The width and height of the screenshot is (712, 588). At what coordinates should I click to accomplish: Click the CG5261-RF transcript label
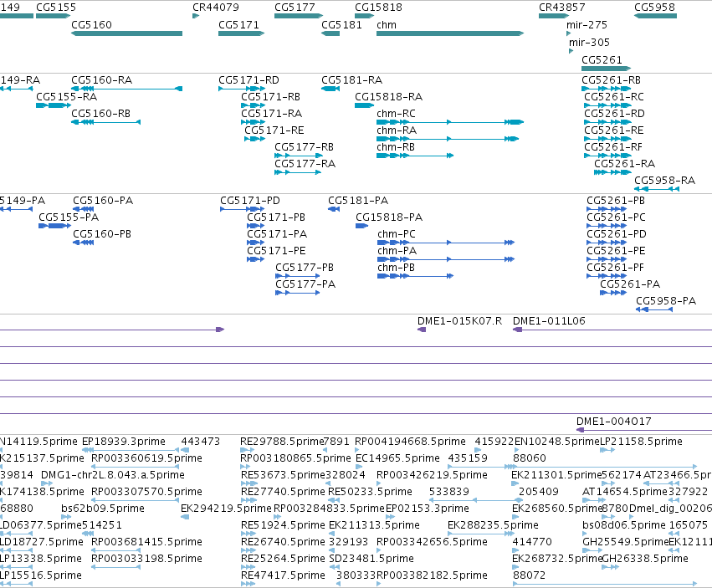613,147
